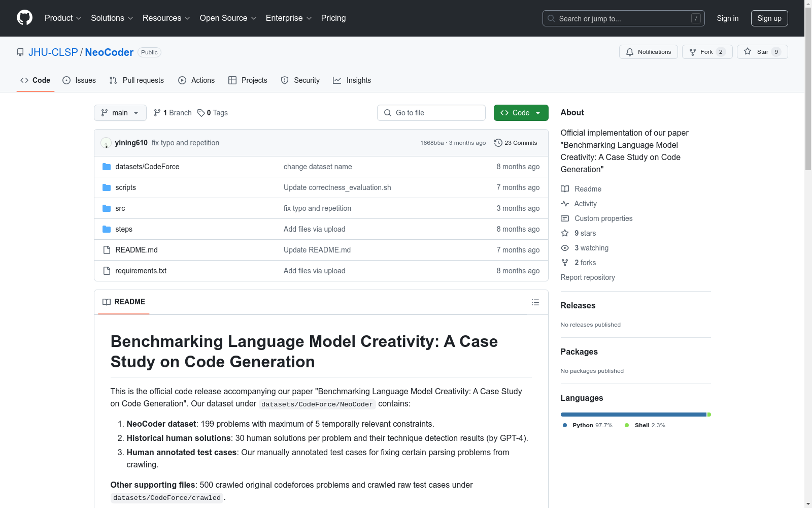Click the yining610 avatar thumbnail
The image size is (812, 508).
[106, 143]
